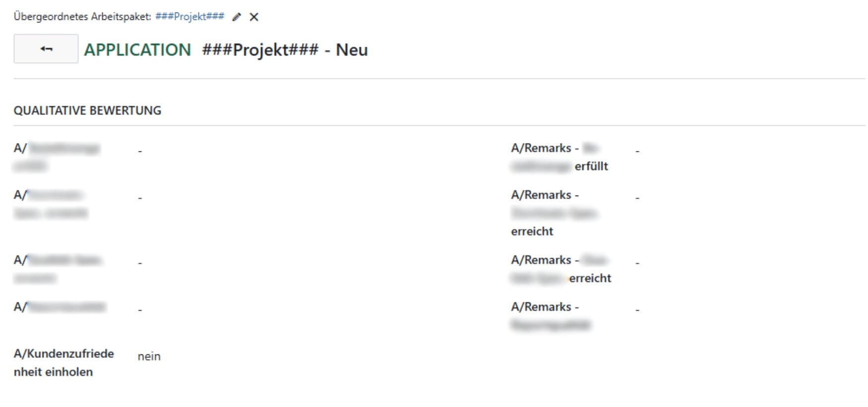Edit the title "###Projekt### - Neu"
The height and width of the screenshot is (407, 868).
285,50
